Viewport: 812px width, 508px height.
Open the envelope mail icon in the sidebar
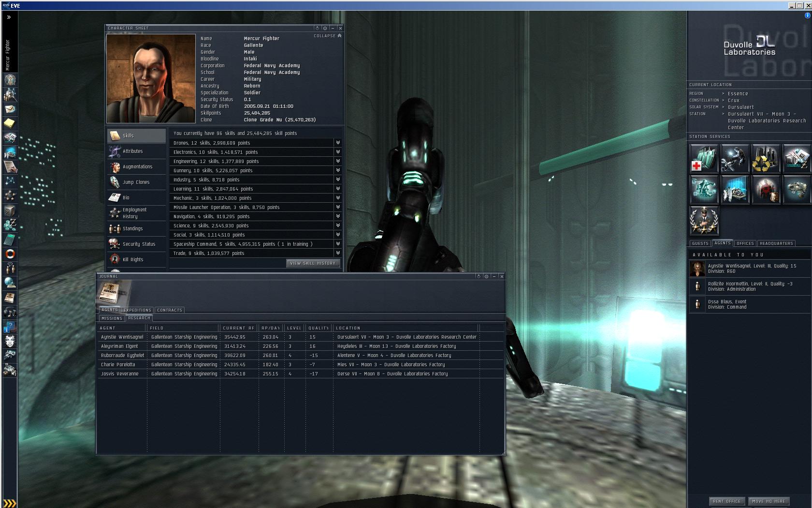[x=10, y=109]
